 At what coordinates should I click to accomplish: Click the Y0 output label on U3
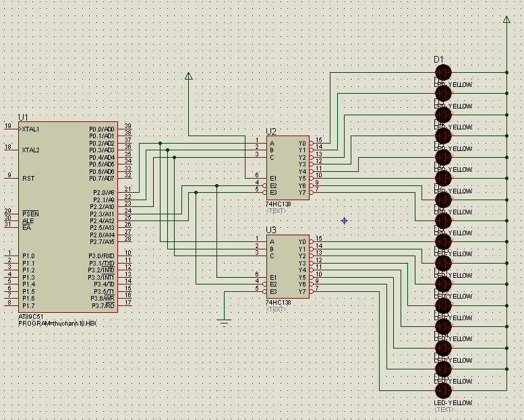[x=302, y=242]
